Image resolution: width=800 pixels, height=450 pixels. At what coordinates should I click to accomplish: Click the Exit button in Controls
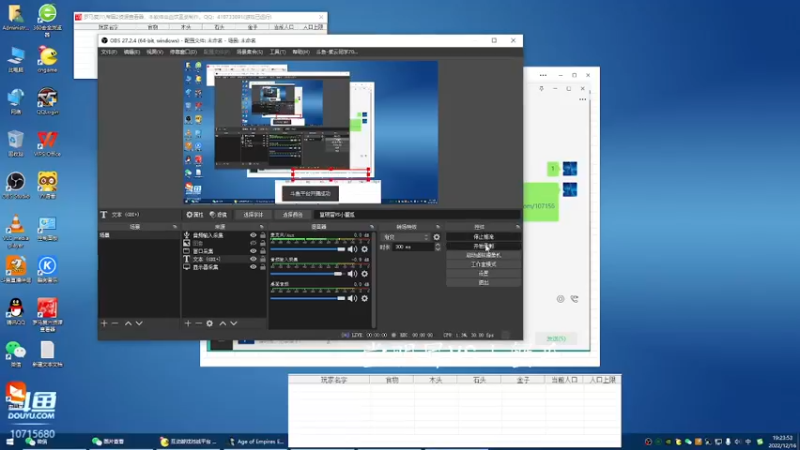point(483,282)
